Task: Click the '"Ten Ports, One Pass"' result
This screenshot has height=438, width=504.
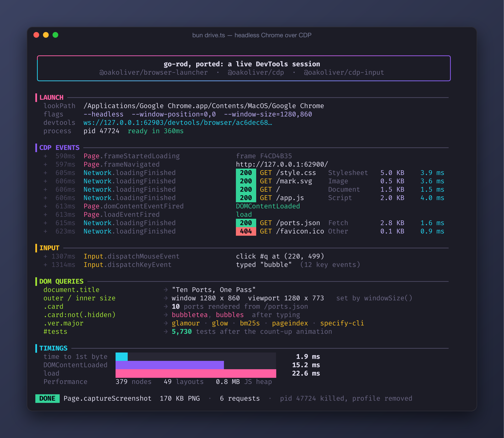Action: click(213, 290)
